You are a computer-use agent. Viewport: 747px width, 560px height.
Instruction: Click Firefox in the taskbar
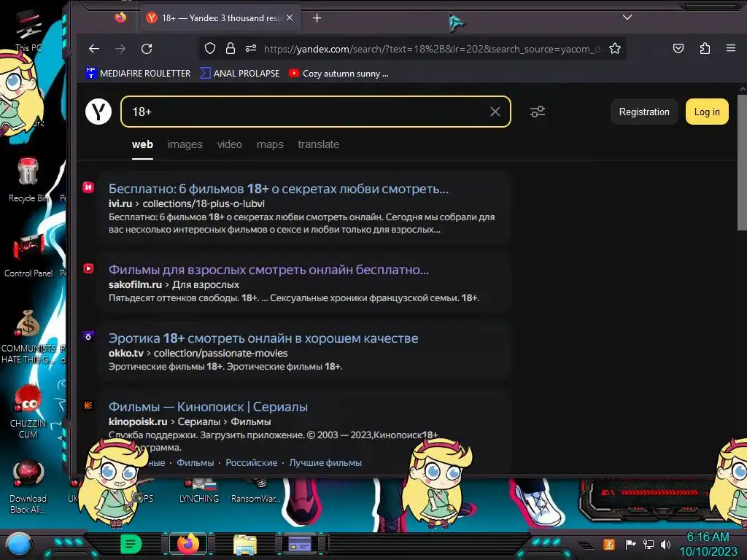tap(188, 544)
